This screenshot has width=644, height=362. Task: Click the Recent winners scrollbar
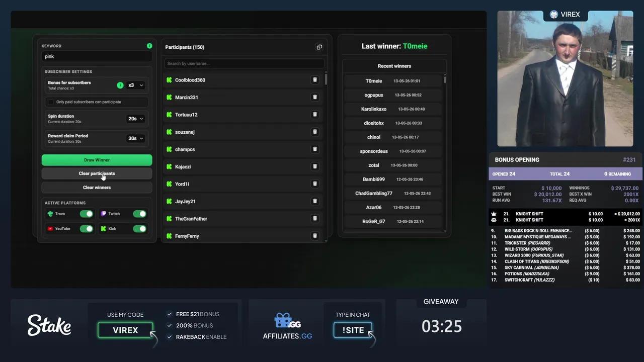[x=445, y=79]
